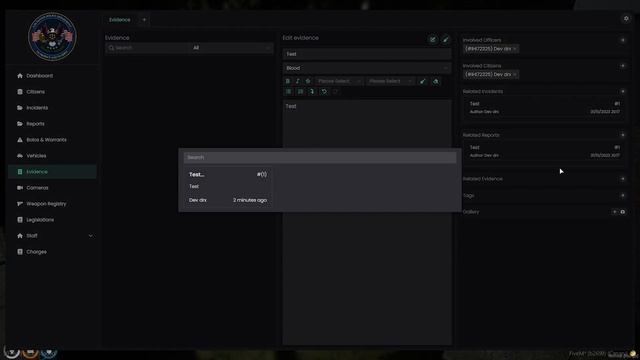Image resolution: width=640 pixels, height=360 pixels.
Task: Click the Involved Officers tag chip
Action: (x=491, y=49)
